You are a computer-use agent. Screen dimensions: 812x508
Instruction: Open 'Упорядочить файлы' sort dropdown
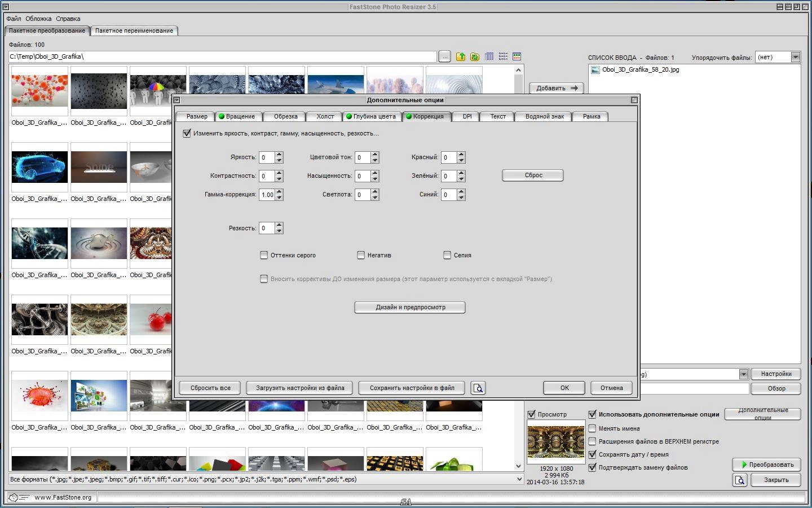coord(795,57)
